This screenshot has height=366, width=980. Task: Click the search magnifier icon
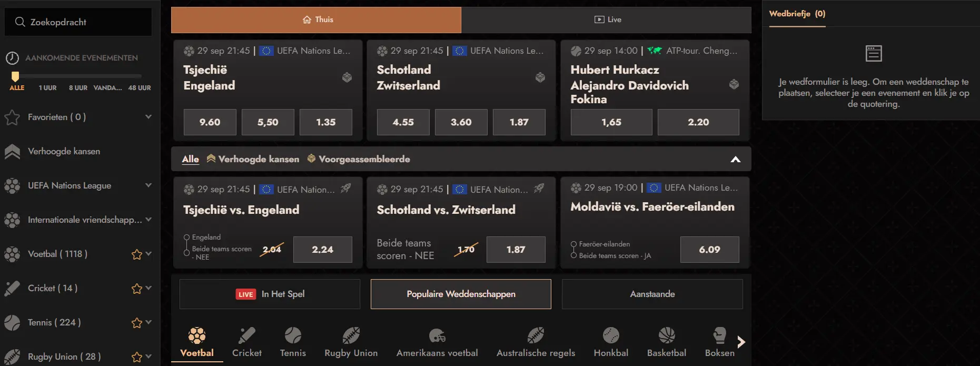(x=20, y=22)
